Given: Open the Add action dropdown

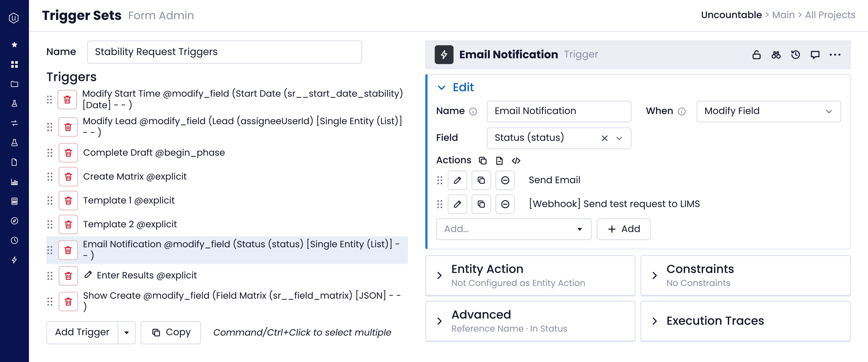Looking at the screenshot, I should pyautogui.click(x=514, y=229).
